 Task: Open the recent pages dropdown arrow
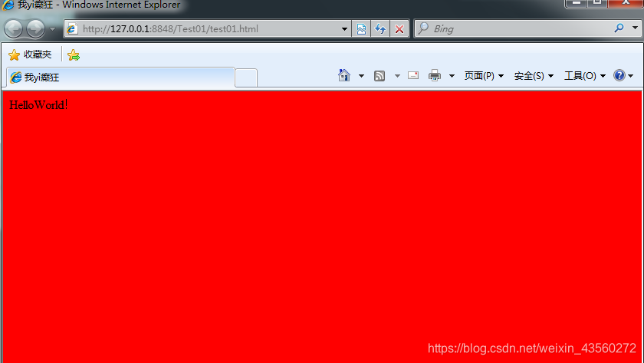coord(52,29)
